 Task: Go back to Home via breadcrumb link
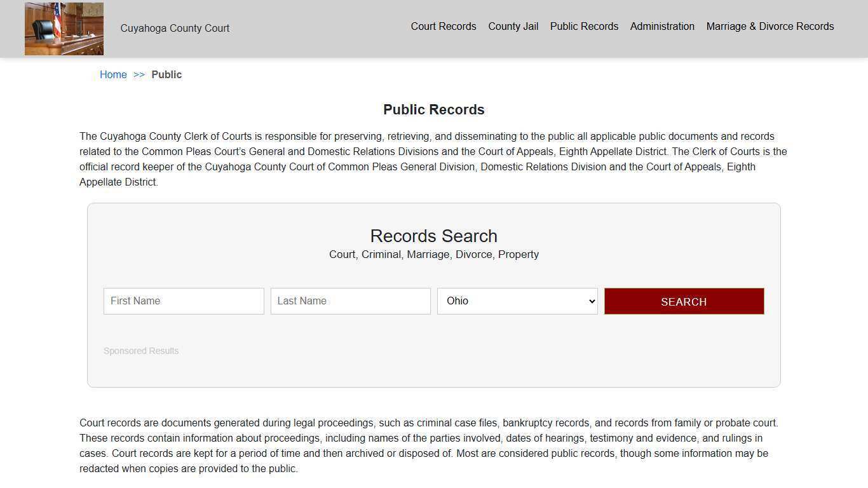pos(113,74)
